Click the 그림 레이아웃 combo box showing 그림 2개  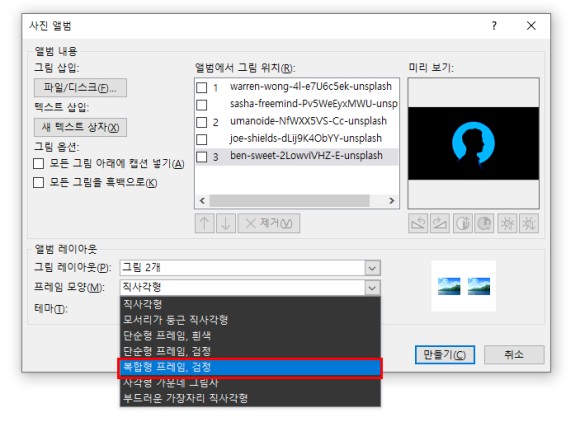[x=250, y=268]
